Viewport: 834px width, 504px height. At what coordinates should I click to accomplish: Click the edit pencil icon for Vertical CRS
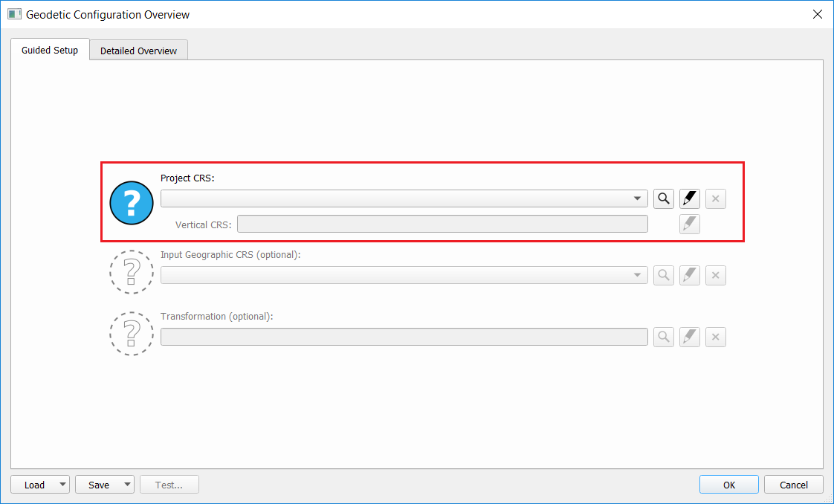tap(690, 224)
